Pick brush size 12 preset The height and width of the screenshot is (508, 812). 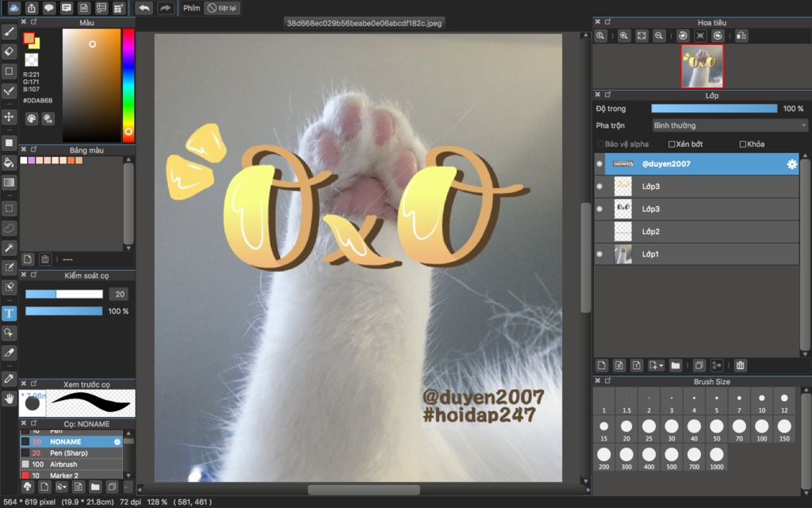pos(784,402)
